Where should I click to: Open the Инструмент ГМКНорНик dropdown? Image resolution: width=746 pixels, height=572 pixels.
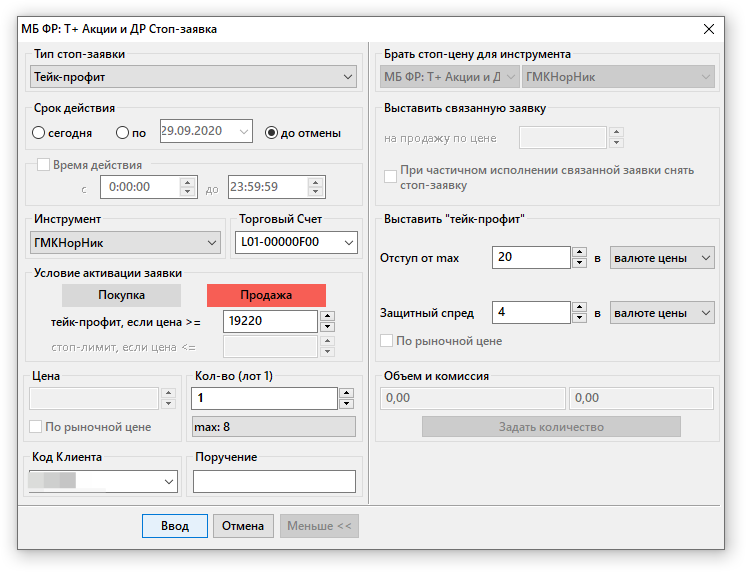pos(125,243)
